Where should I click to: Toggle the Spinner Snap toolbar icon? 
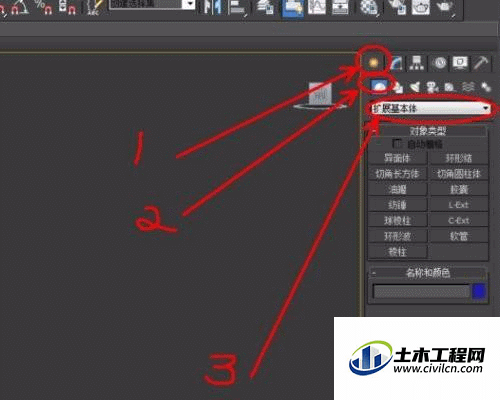[x=67, y=7]
